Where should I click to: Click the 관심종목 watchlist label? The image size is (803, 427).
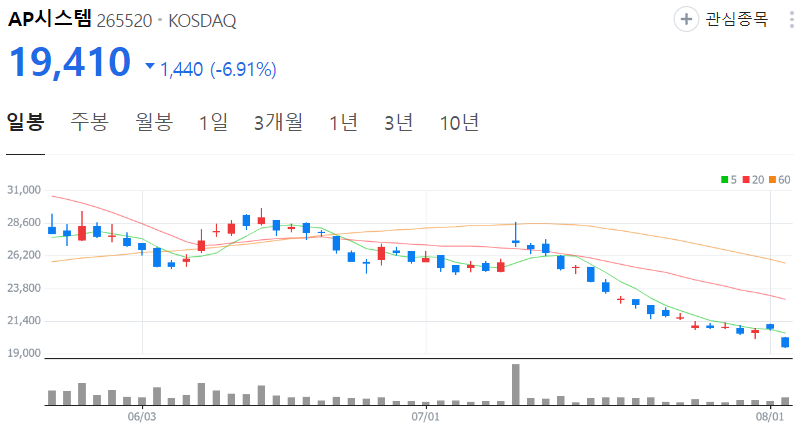737,19
